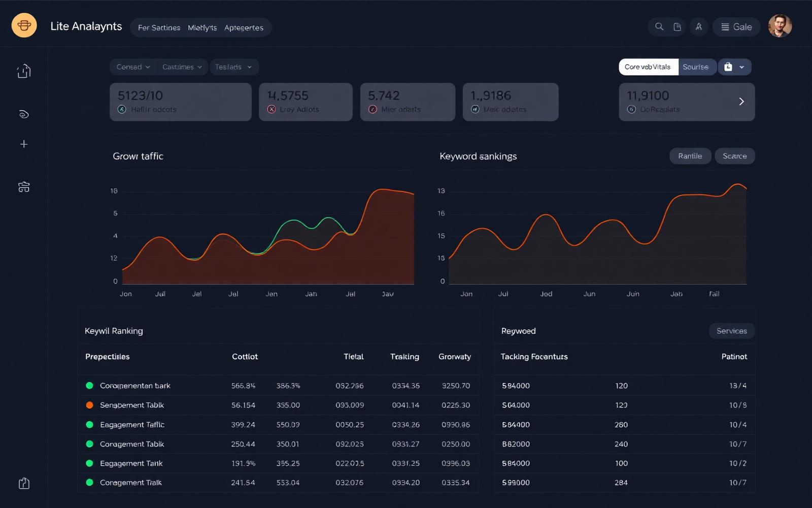Viewport: 812px width, 508px height.
Task: Sort by the Traking column header
Action: pyautogui.click(x=404, y=357)
